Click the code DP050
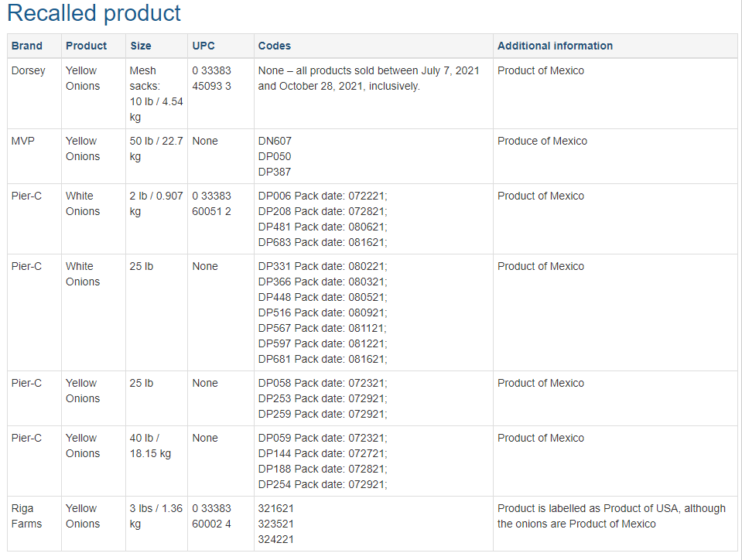This screenshot has width=742, height=560. click(x=275, y=156)
